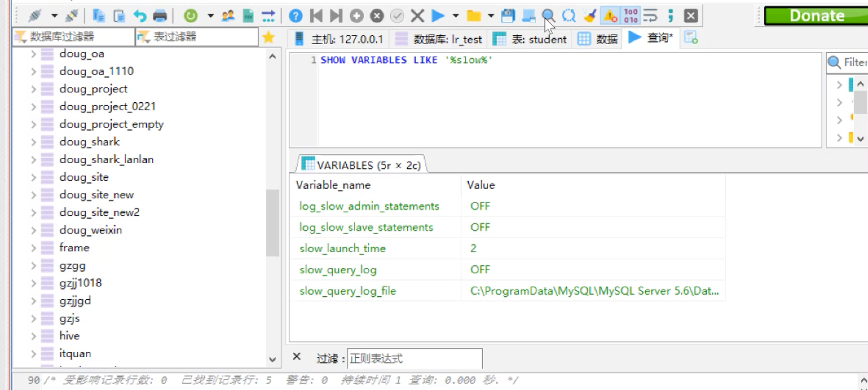Click the post changes checkmark icon
Screen dimensions: 868x390
click(x=397, y=16)
